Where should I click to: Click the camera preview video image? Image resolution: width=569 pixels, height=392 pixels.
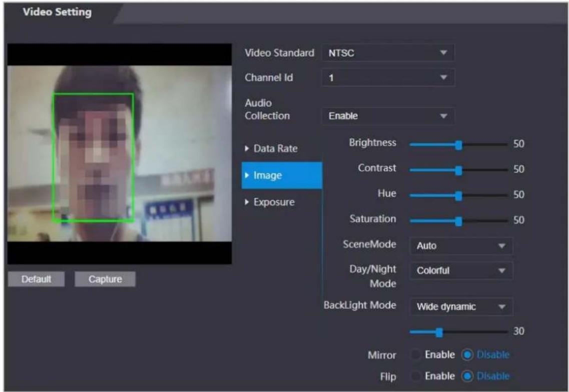point(120,153)
